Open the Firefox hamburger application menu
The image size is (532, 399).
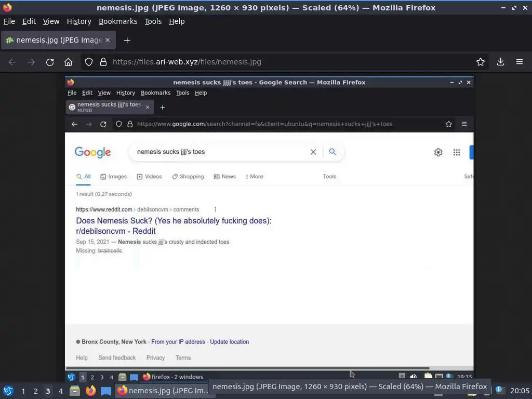point(520,62)
